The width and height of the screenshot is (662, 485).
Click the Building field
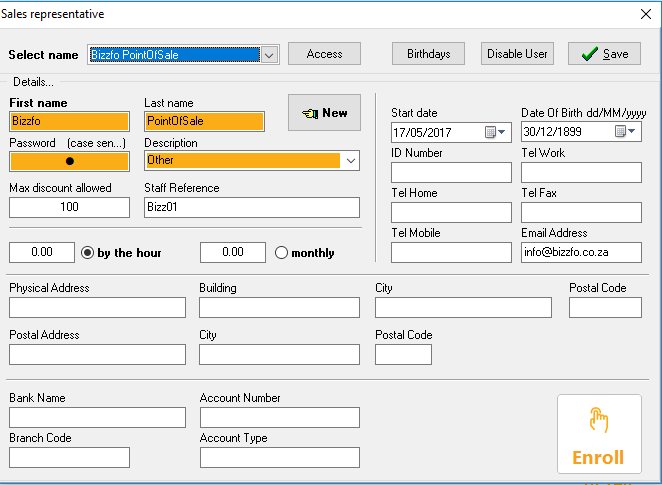279,307
